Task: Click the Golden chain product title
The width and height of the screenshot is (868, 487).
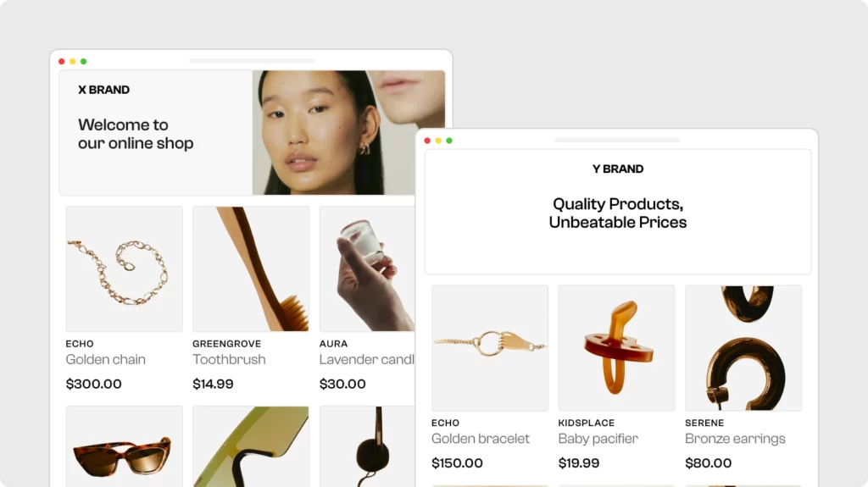Action: pyautogui.click(x=106, y=359)
